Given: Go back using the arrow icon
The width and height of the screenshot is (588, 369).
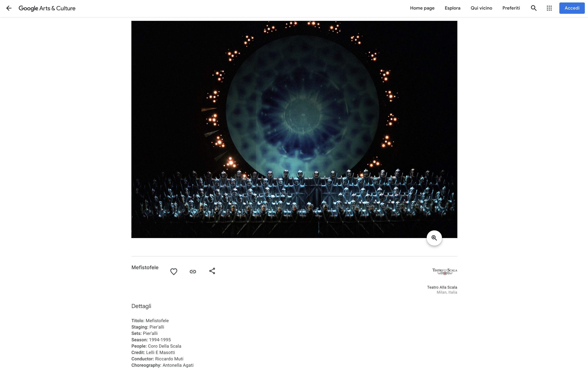Looking at the screenshot, I should 9,8.
